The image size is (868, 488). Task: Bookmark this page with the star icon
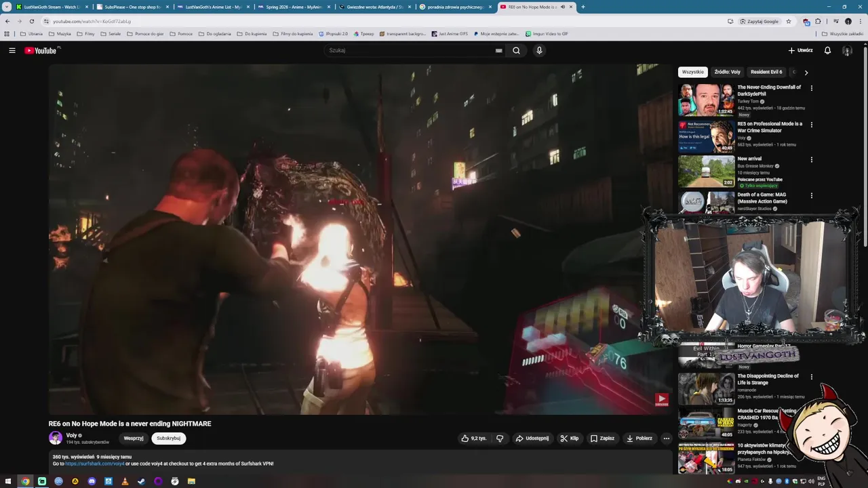click(x=789, y=21)
